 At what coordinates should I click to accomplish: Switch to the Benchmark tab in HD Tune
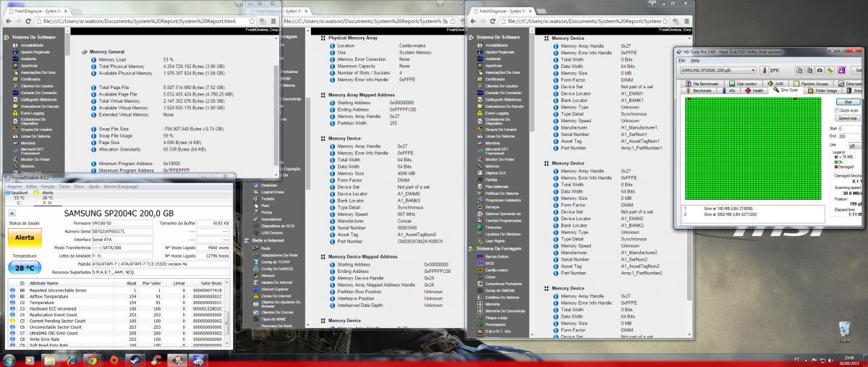click(700, 90)
